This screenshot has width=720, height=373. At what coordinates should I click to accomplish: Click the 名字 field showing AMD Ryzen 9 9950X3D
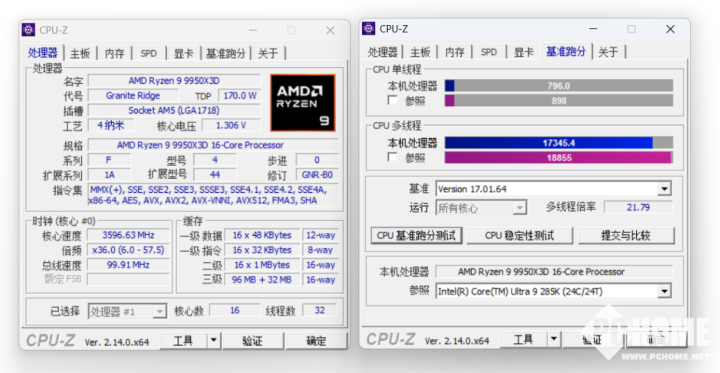(174, 81)
